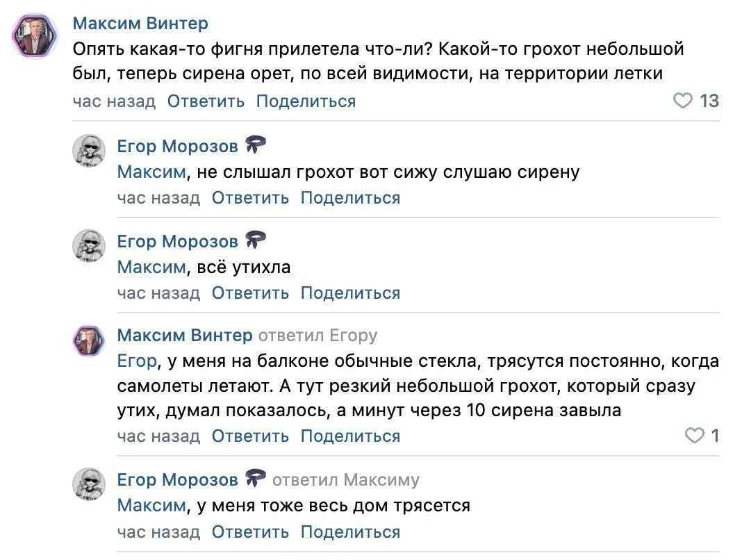Open 'ответил Егору' reply reference link
Screen dimensions: 742x560
point(318,335)
